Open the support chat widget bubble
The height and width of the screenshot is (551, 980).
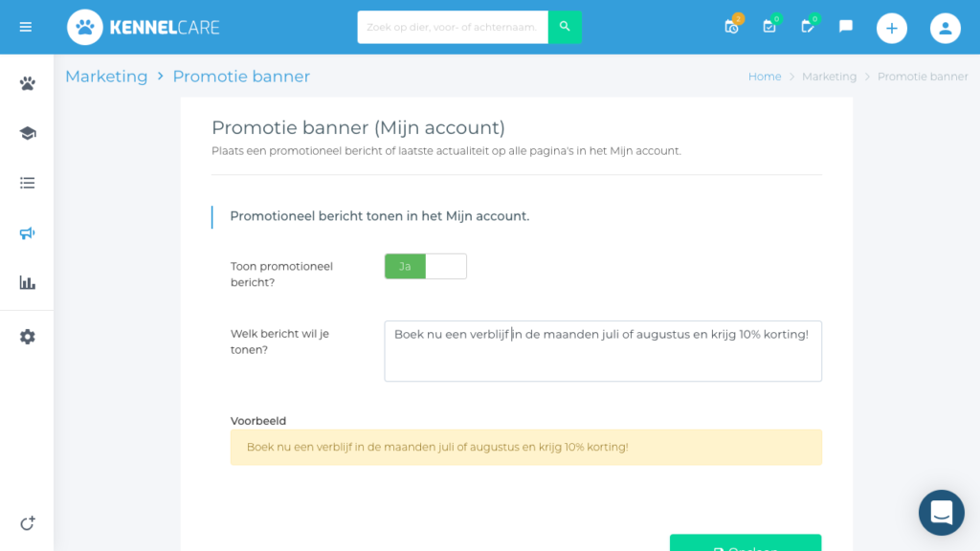click(942, 513)
